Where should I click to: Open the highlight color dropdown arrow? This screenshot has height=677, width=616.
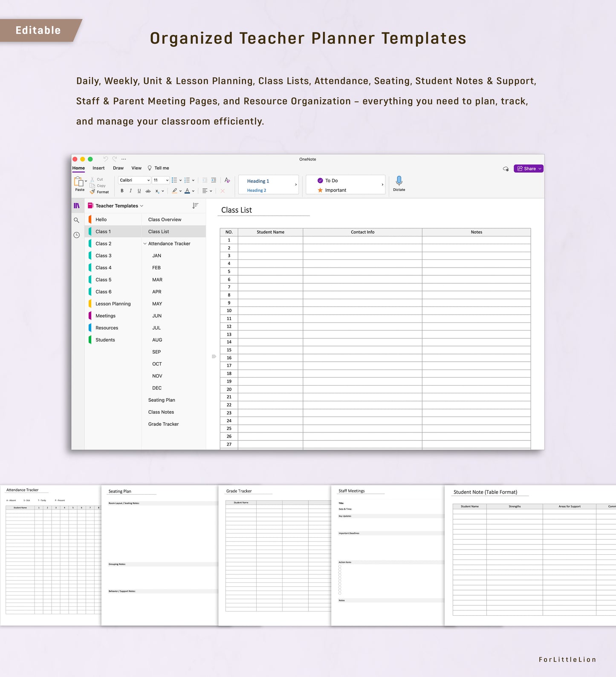point(180,191)
